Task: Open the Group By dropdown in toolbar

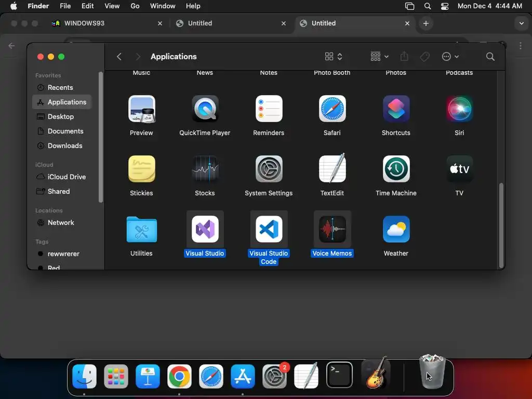Action: click(379, 57)
